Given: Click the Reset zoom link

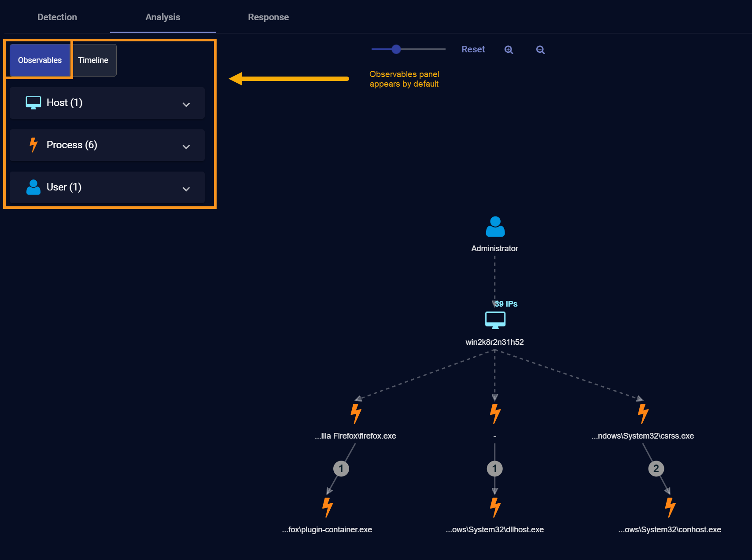Looking at the screenshot, I should 473,49.
